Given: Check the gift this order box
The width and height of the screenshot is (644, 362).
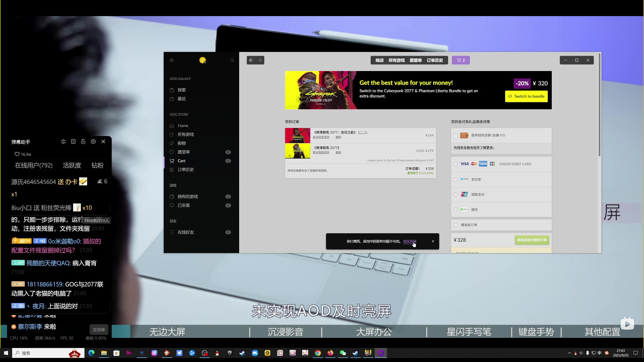Looking at the screenshot, I should pyautogui.click(x=455, y=225).
